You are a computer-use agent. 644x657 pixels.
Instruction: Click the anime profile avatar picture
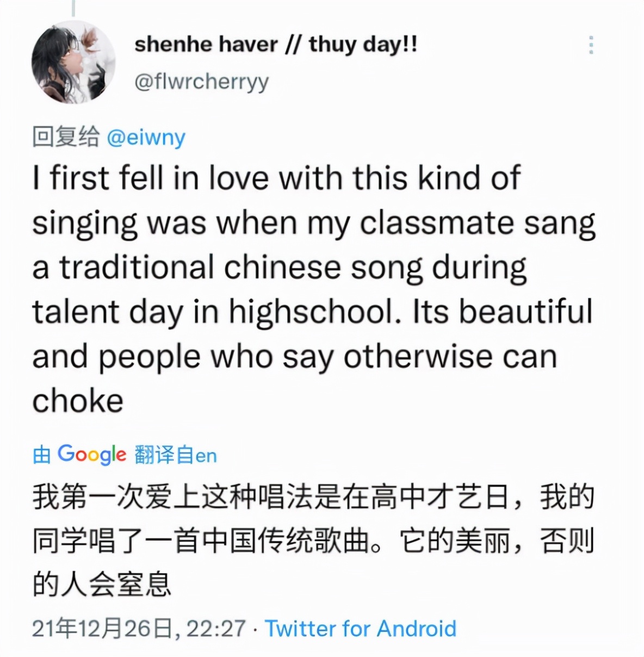click(73, 62)
